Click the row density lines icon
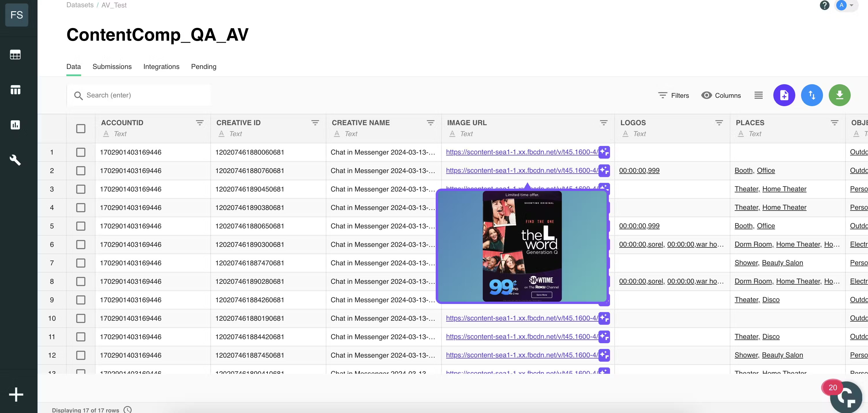Image resolution: width=868 pixels, height=413 pixels. (758, 95)
